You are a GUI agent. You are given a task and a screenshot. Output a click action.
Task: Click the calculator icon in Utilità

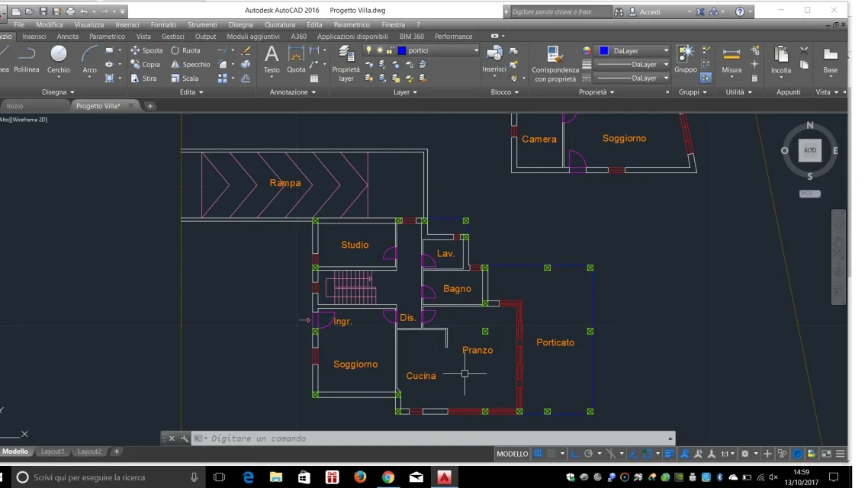pos(754,78)
